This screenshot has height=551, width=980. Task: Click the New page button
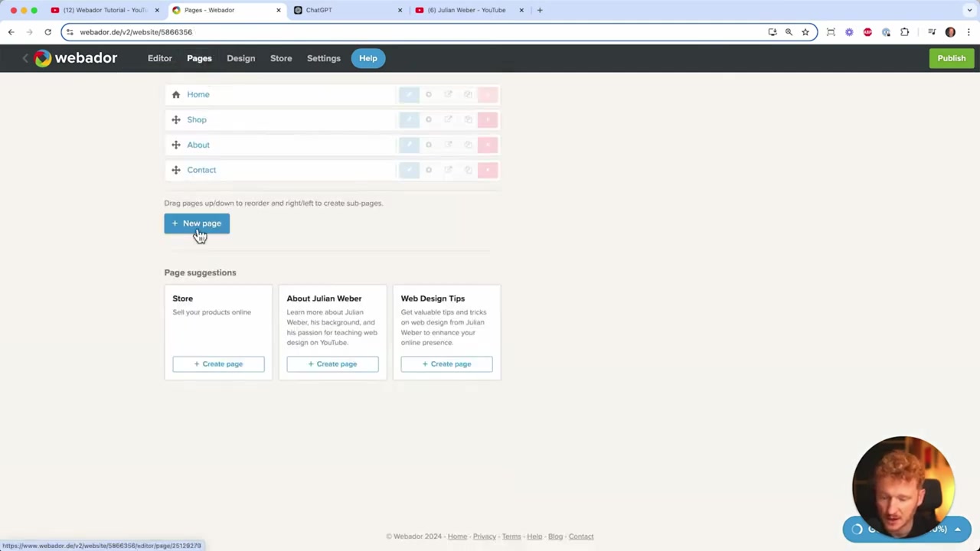(x=197, y=223)
